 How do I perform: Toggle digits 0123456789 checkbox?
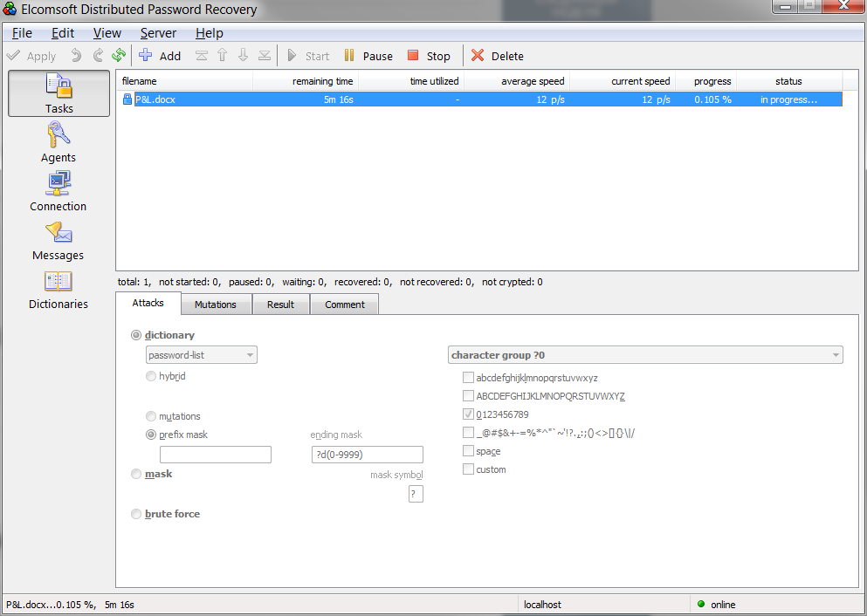click(x=468, y=414)
